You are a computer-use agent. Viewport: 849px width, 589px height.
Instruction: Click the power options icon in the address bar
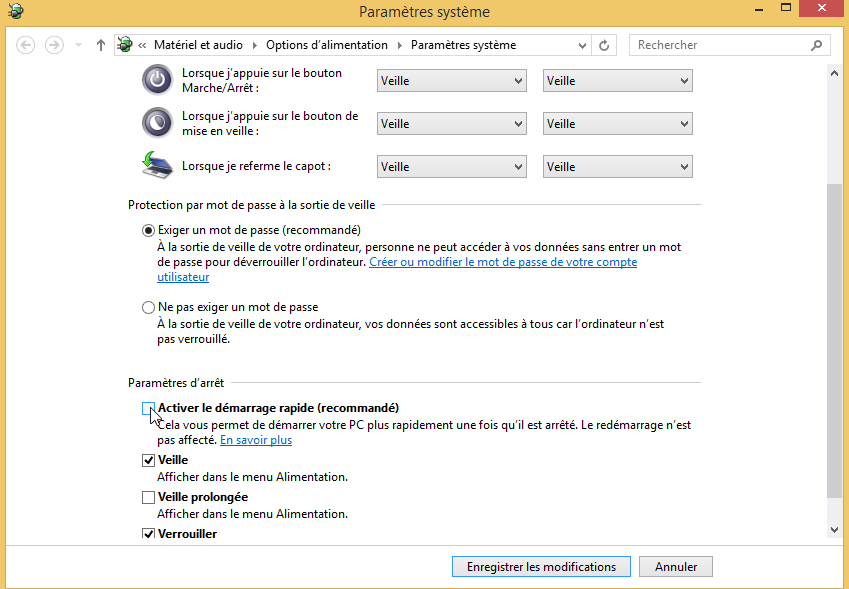125,44
